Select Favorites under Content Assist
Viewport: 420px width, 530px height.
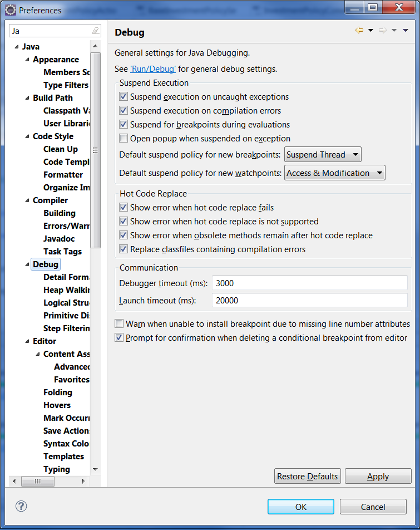pyautogui.click(x=72, y=380)
